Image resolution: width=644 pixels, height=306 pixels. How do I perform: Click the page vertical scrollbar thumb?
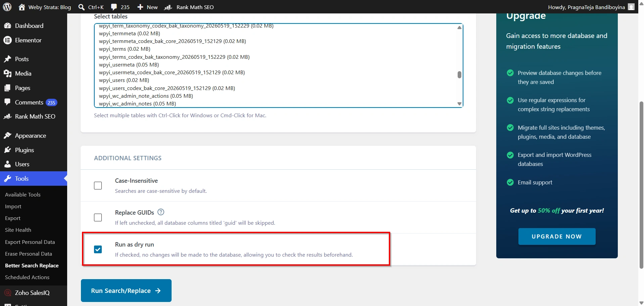click(x=641, y=185)
